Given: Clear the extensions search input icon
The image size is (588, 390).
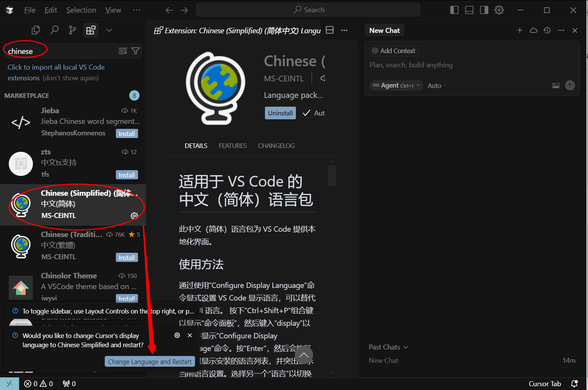Looking at the screenshot, I should coord(122,50).
